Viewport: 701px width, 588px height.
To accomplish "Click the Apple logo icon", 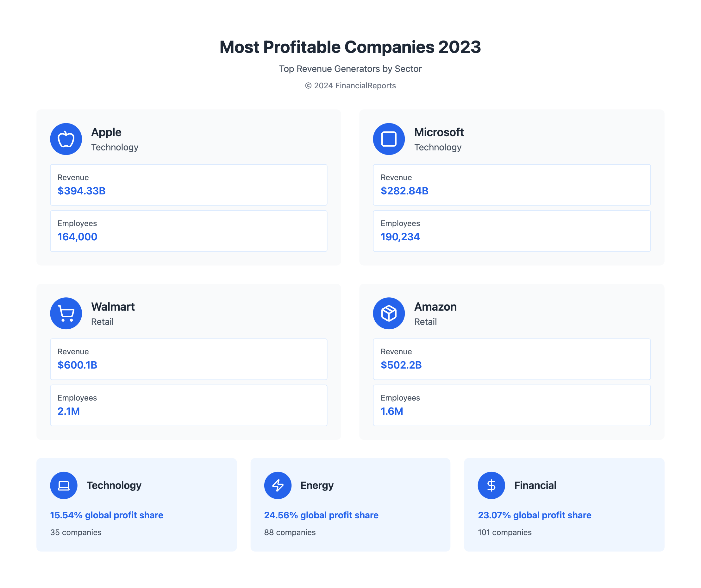I will coord(66,139).
